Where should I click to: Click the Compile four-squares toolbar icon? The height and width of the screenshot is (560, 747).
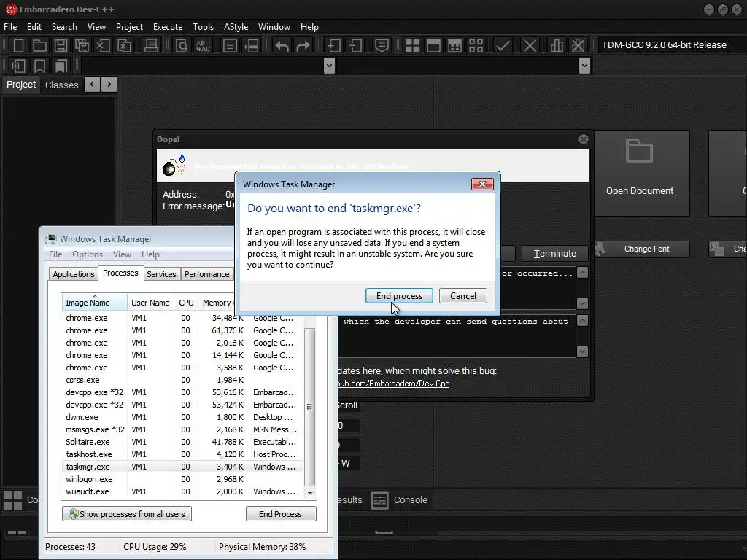(x=413, y=46)
